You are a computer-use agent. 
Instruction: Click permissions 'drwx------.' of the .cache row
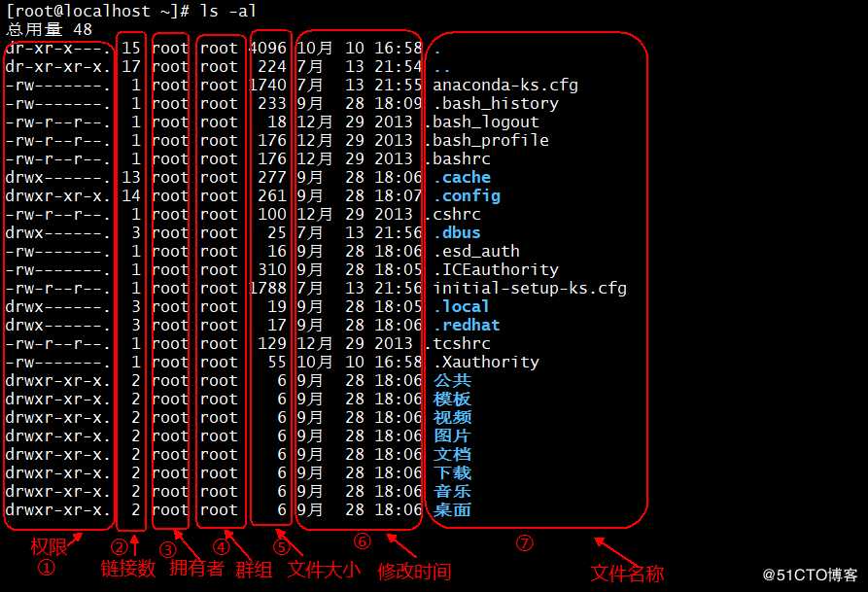[58, 177]
